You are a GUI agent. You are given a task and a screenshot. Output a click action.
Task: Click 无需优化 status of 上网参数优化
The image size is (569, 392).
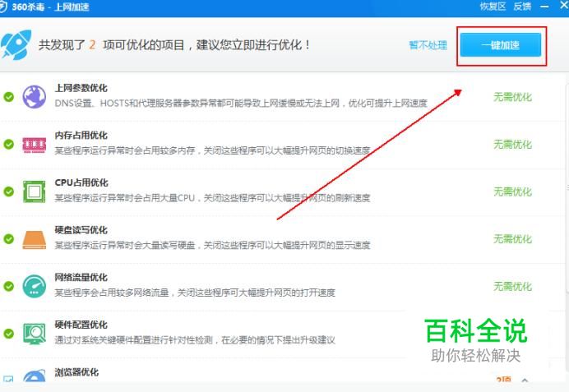pos(512,97)
